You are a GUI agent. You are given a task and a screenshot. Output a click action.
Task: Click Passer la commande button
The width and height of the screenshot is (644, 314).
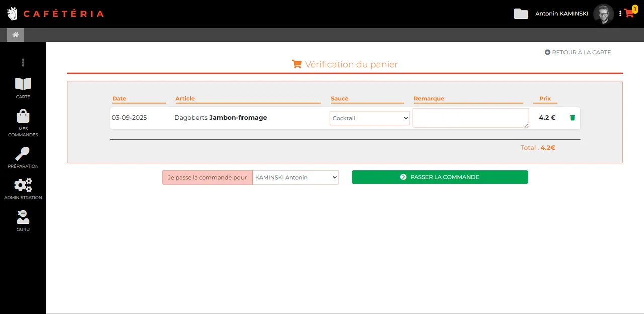(x=440, y=177)
